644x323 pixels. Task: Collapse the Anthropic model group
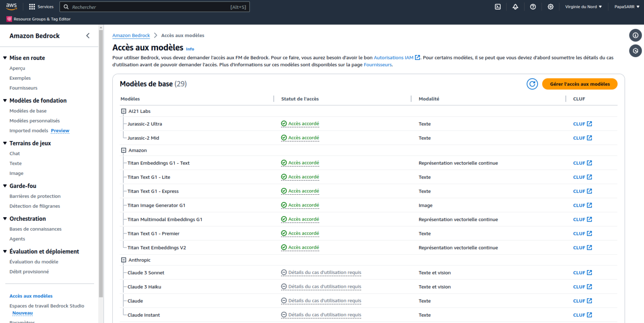coord(124,260)
